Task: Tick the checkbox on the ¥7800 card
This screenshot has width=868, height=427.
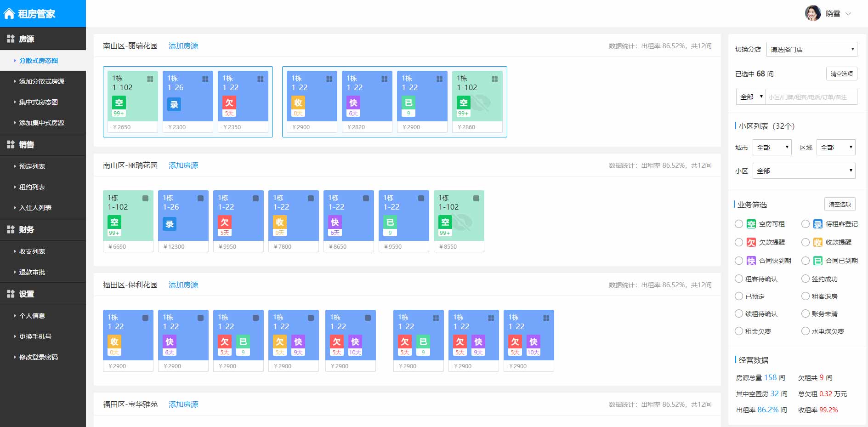Action: pyautogui.click(x=311, y=199)
